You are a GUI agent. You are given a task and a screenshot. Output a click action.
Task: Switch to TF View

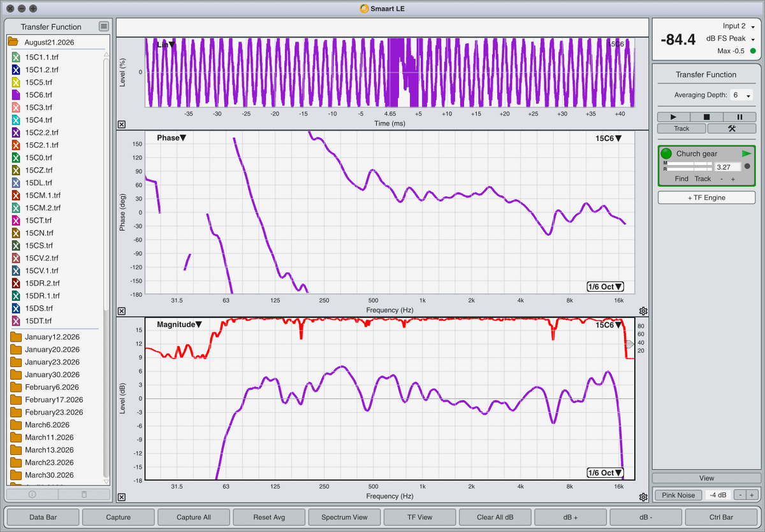click(x=419, y=517)
